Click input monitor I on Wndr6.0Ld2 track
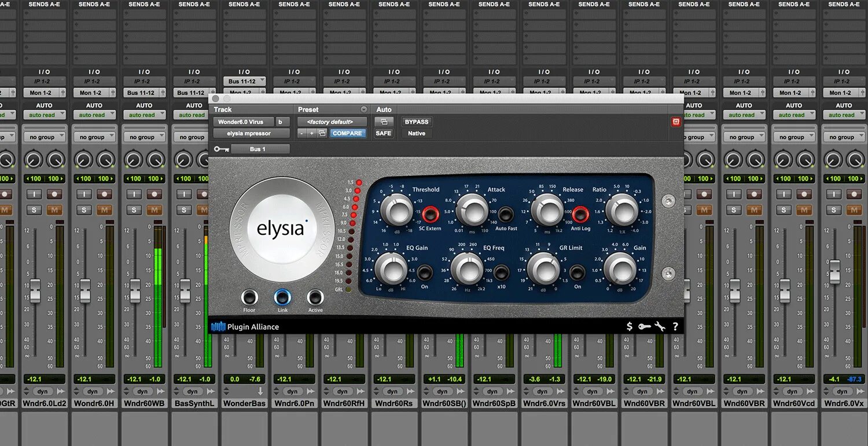The image size is (868, 446). click(34, 194)
